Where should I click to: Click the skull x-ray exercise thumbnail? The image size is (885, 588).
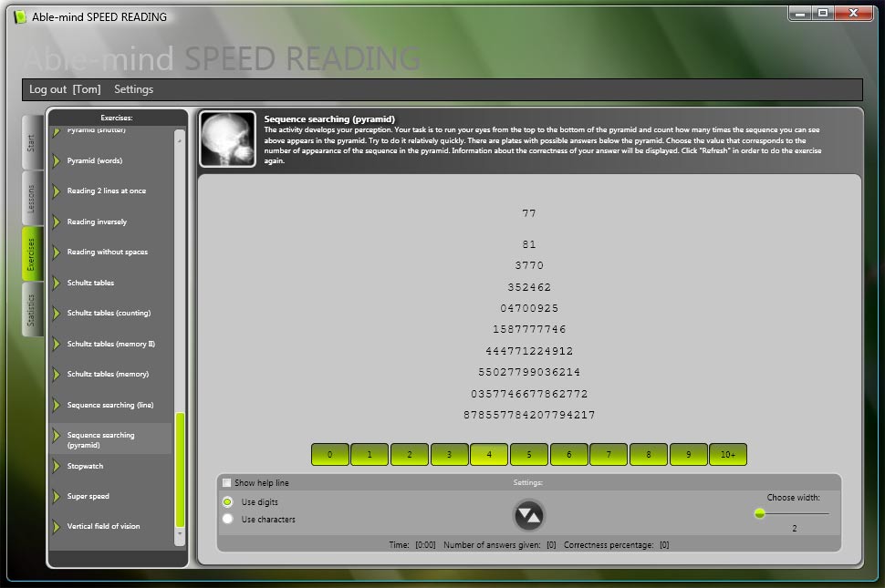[227, 139]
